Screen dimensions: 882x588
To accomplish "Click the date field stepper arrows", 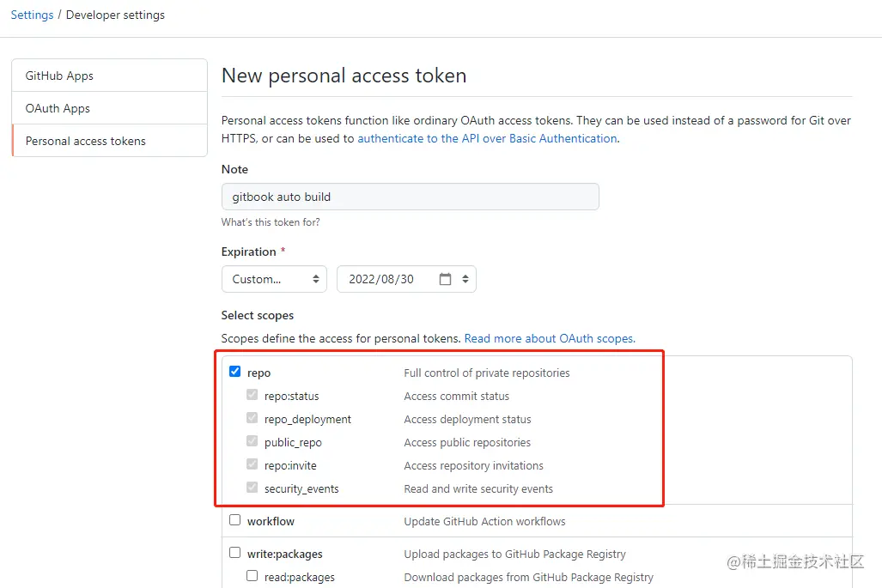I will 465,279.
